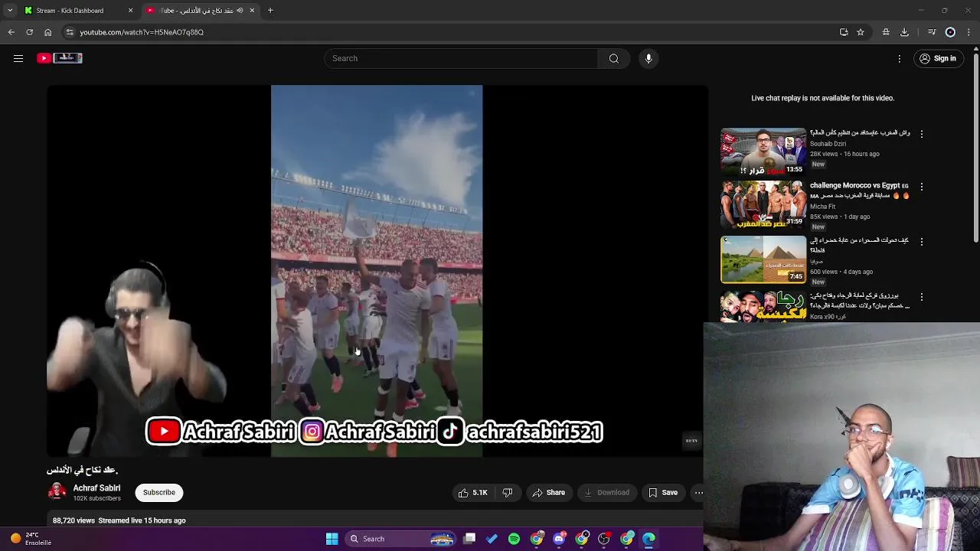Open options for the Souhaib Dziri video
The image size is (980, 551).
[x=921, y=134]
